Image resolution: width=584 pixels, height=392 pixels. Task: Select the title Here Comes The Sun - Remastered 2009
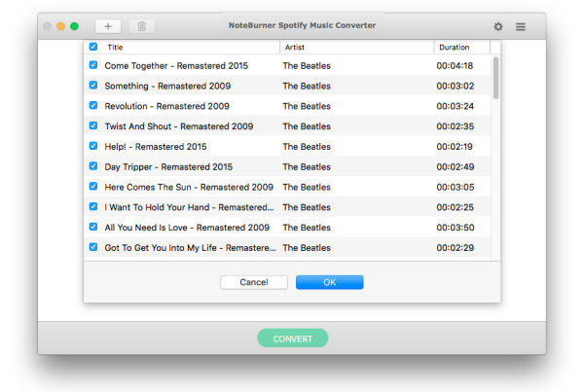(x=189, y=187)
